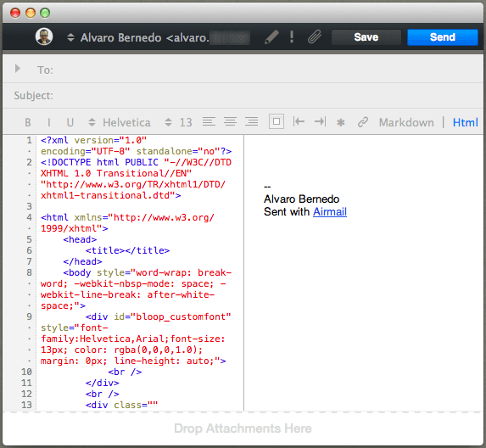The height and width of the screenshot is (448, 486).
Task: Open the Helvetica font dropdown
Action: pos(120,122)
